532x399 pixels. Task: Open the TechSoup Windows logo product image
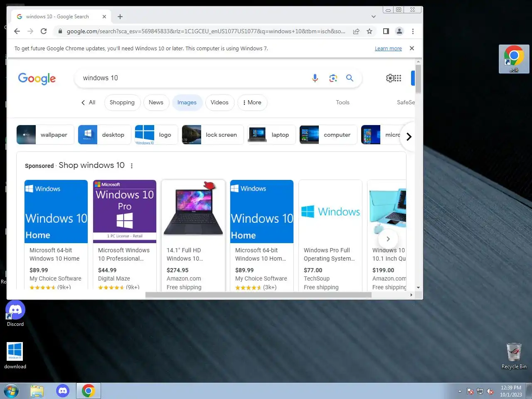[330, 212]
